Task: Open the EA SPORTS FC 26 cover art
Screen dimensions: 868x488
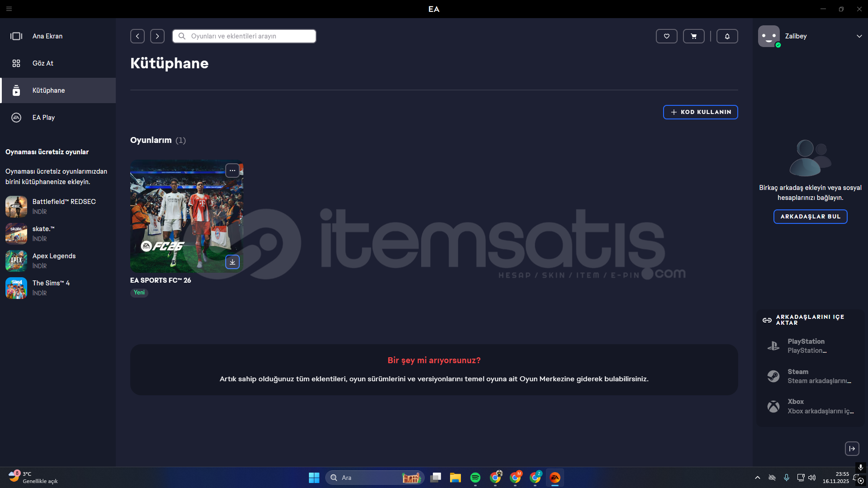Action: click(187, 216)
